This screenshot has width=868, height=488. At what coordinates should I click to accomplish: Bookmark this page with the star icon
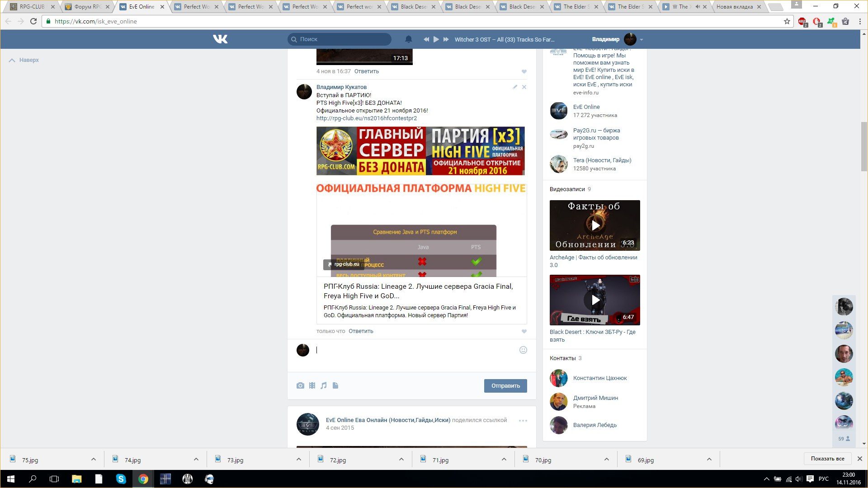[787, 21]
